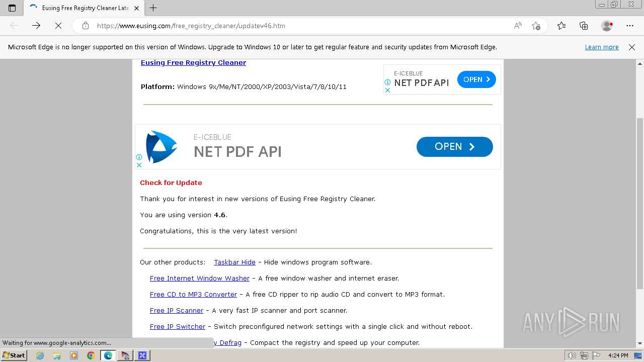Image resolution: width=644 pixels, height=362 pixels.
Task: Click OPEN on the large NET PDF API banner
Action: point(454,147)
